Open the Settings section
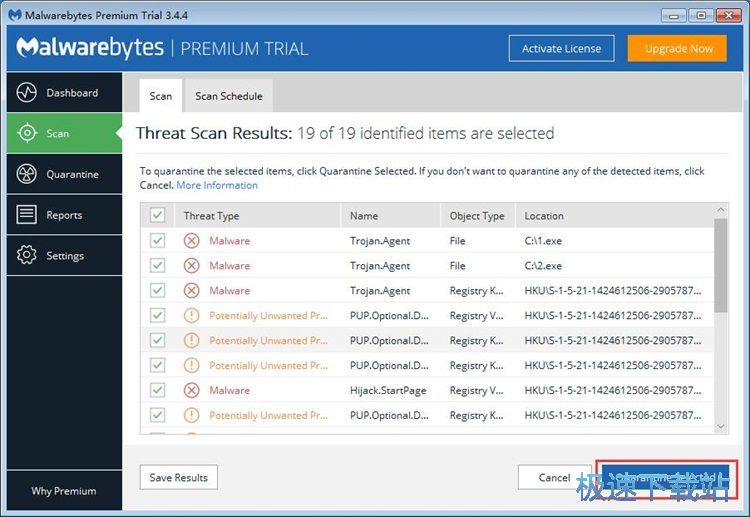This screenshot has width=750, height=517. (x=65, y=255)
